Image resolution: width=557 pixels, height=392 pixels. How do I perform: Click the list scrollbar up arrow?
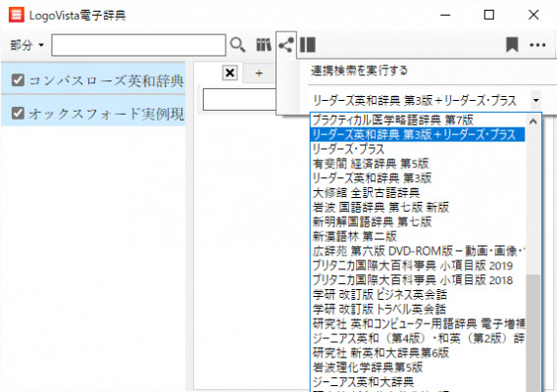tap(532, 122)
